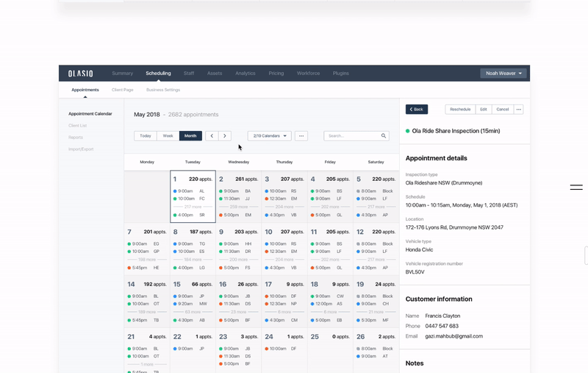Switch calendar to Month view
Image resolution: width=588 pixels, height=373 pixels.
[190, 136]
